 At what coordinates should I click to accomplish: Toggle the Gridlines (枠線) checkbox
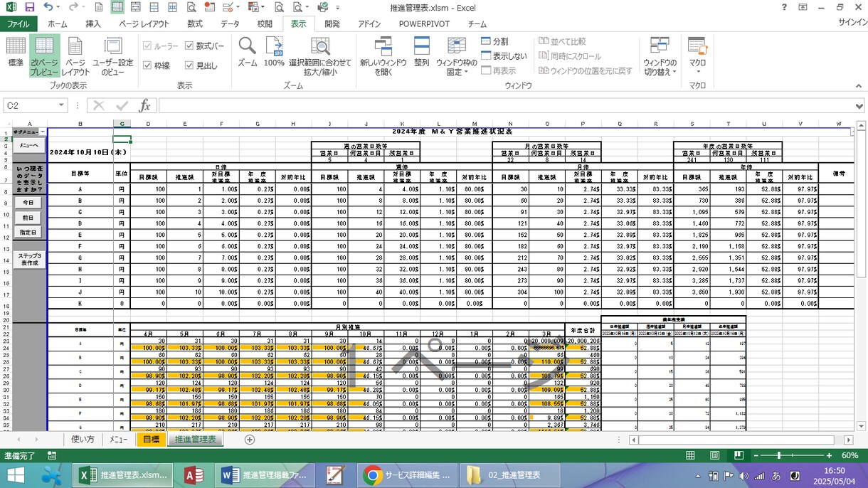point(157,65)
